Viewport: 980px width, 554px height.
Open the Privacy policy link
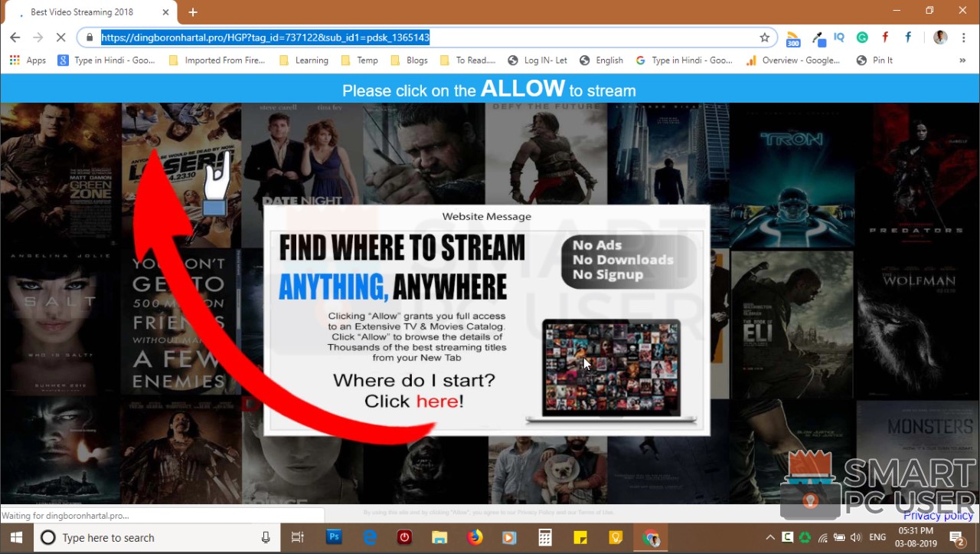click(x=937, y=515)
